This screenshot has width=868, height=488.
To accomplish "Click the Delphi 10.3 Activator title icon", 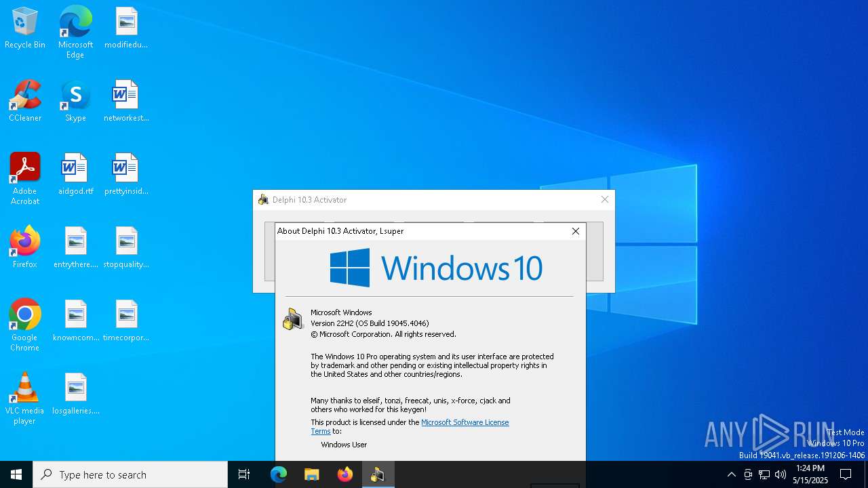I will (263, 199).
